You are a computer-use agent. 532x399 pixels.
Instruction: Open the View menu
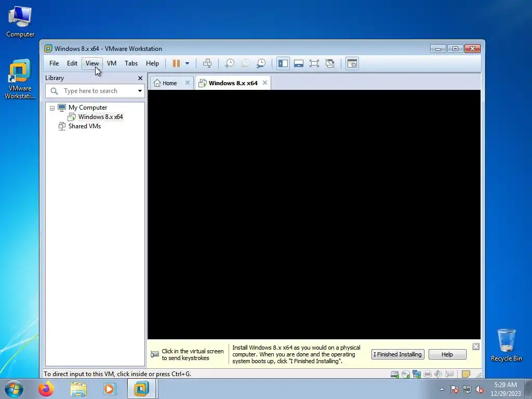point(92,63)
